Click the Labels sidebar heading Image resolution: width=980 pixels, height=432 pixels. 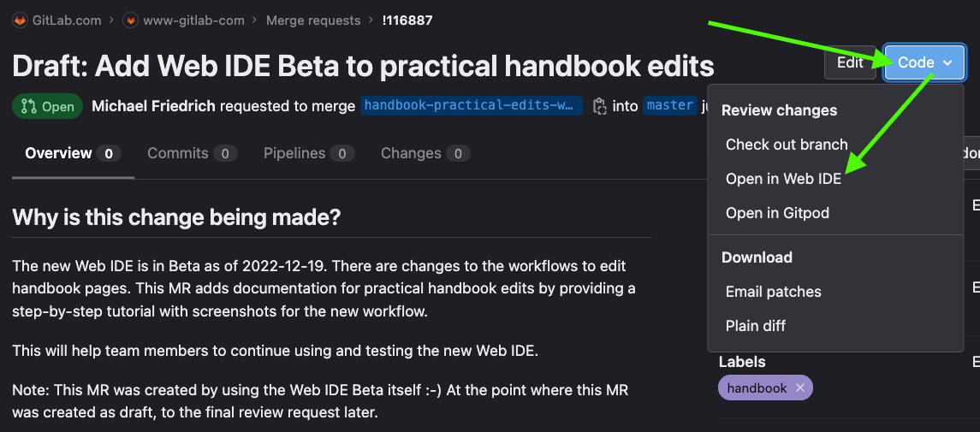[742, 362]
